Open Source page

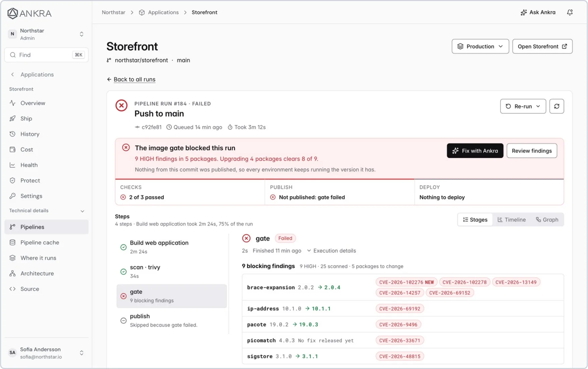[x=46, y=288]
